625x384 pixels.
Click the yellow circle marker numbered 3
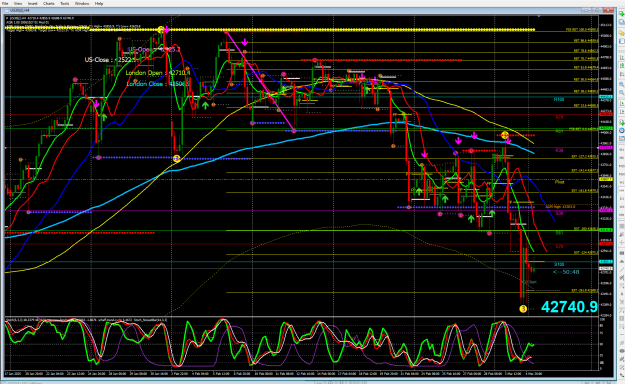523,309
